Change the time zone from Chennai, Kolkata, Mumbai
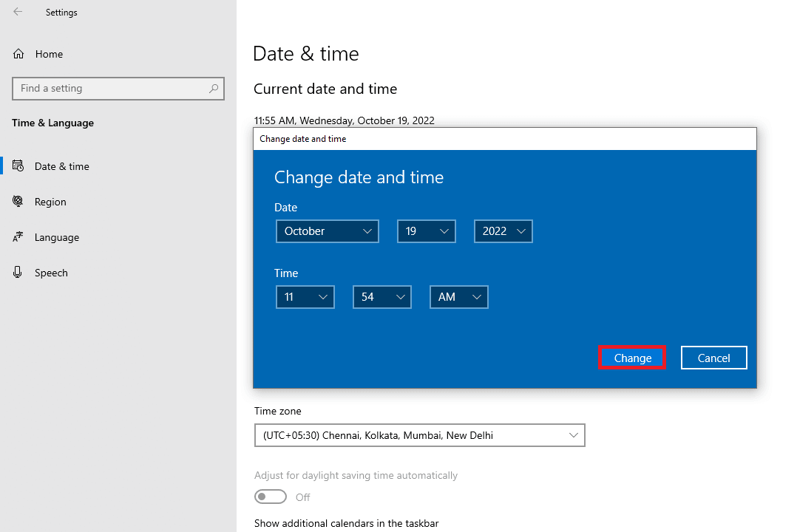 coord(419,435)
